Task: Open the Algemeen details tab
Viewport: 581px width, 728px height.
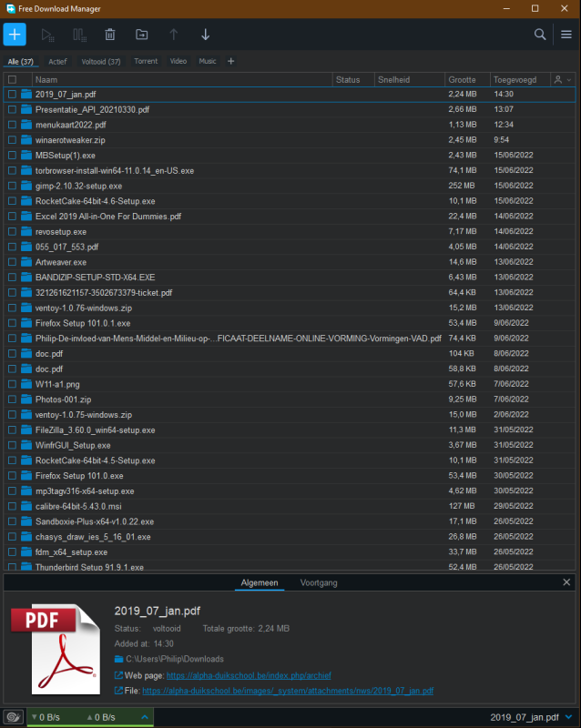Action: click(x=260, y=582)
